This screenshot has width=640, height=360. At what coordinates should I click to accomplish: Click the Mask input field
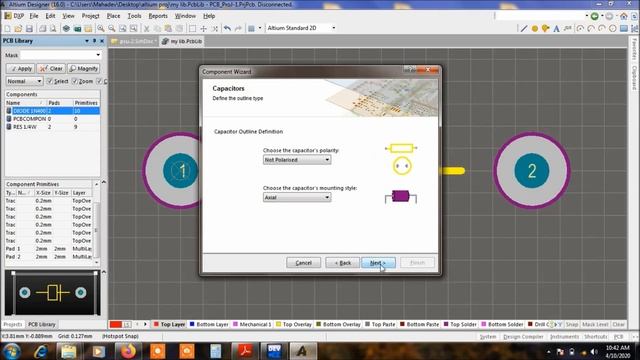pos(58,55)
